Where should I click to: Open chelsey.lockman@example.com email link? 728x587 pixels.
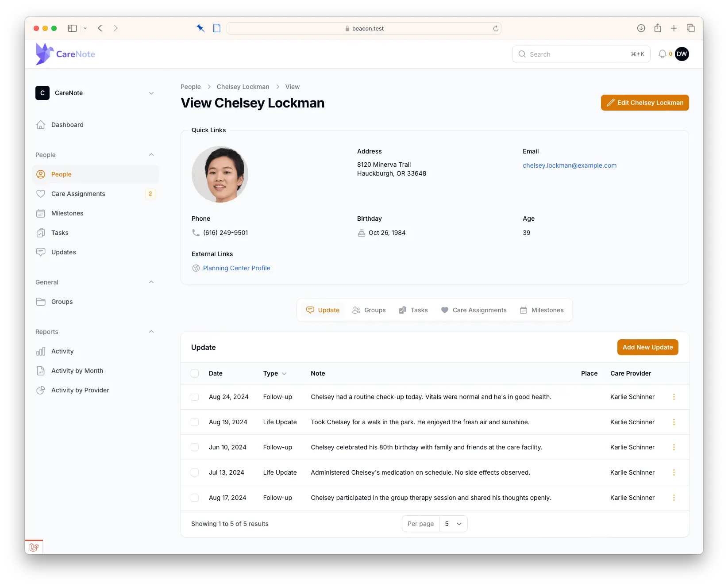click(570, 165)
